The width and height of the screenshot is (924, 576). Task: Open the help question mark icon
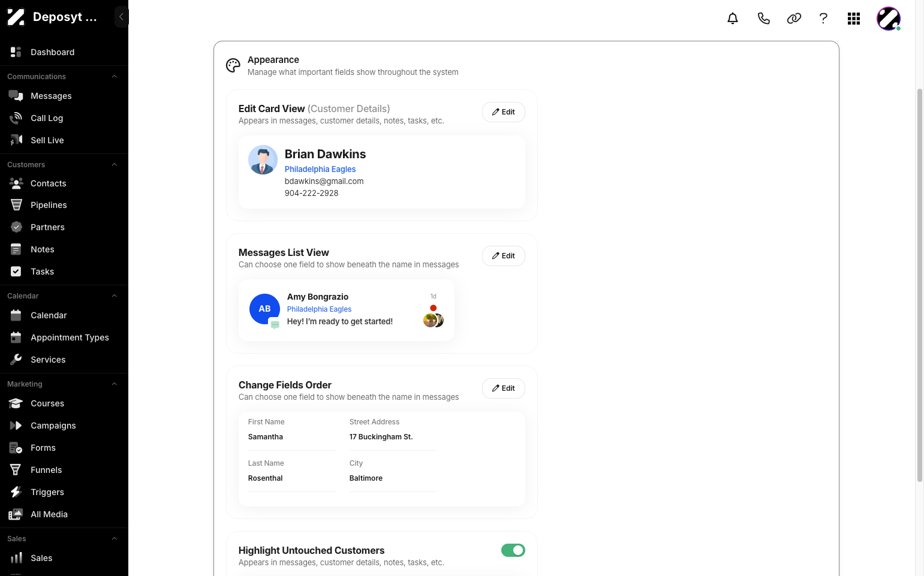(824, 19)
